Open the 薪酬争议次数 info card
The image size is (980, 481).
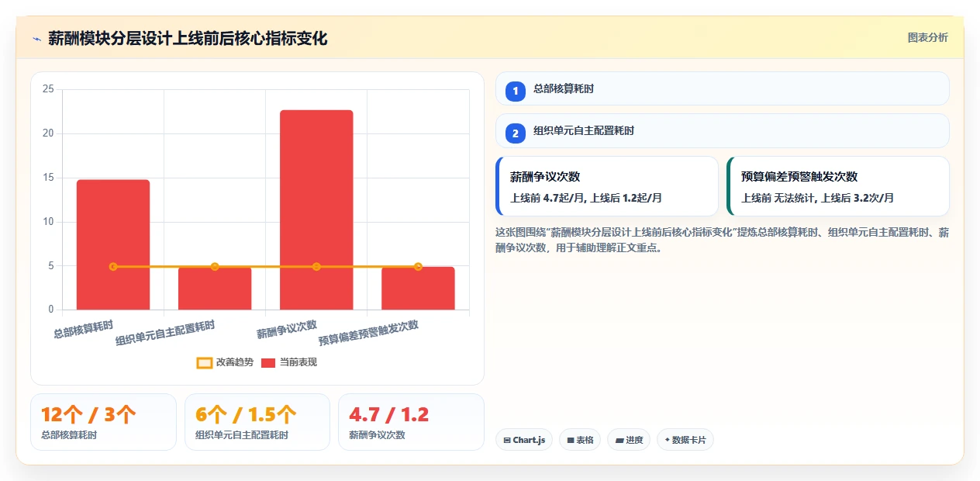607,186
